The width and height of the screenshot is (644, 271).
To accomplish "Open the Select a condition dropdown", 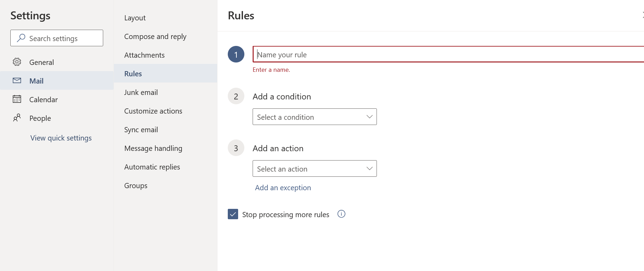I will coord(314,117).
